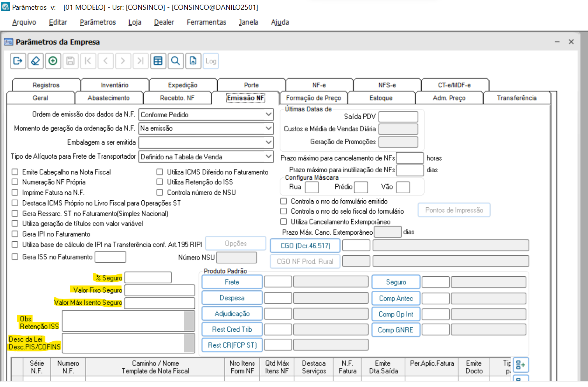This screenshot has height=387, width=588.
Task: Click the Obs. Retenção ISS scrollbar
Action: click(x=189, y=321)
